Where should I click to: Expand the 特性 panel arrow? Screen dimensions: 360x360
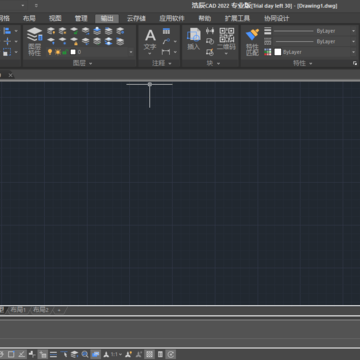tap(311, 63)
